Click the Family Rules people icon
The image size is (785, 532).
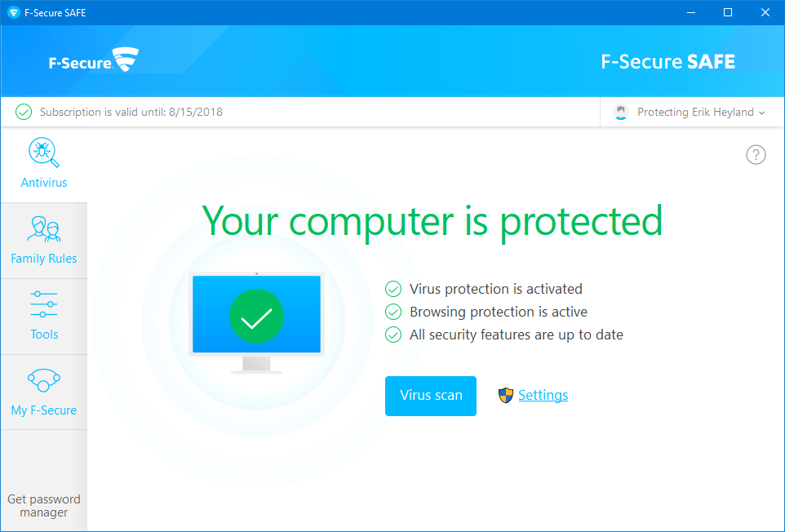tap(44, 229)
